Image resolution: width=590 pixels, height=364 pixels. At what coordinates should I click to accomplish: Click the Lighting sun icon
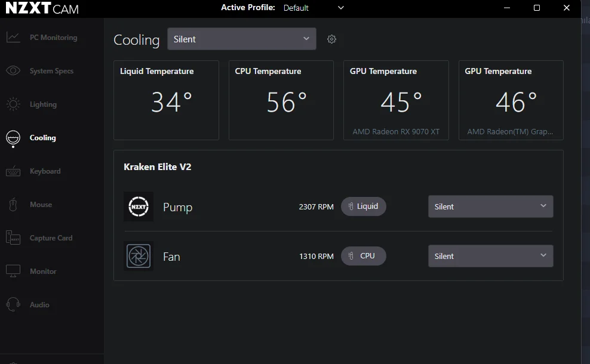tap(13, 104)
